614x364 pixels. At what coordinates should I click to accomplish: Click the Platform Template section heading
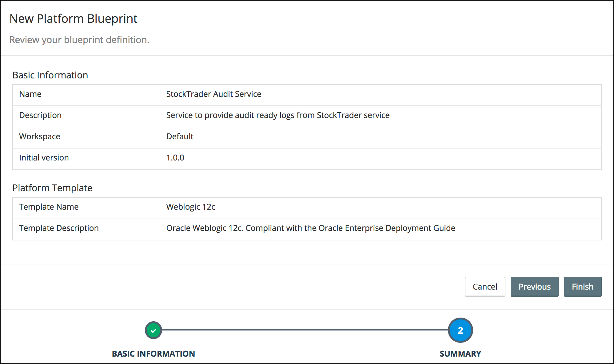[x=52, y=188]
